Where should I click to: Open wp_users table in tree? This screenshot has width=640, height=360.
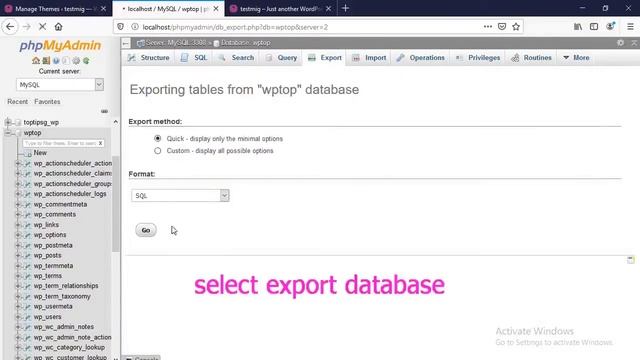(x=47, y=317)
